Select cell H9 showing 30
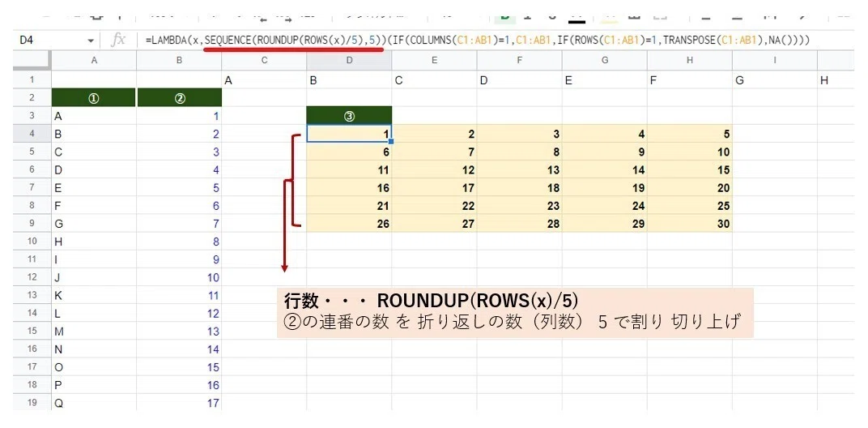This screenshot has width=868, height=428. (690, 224)
